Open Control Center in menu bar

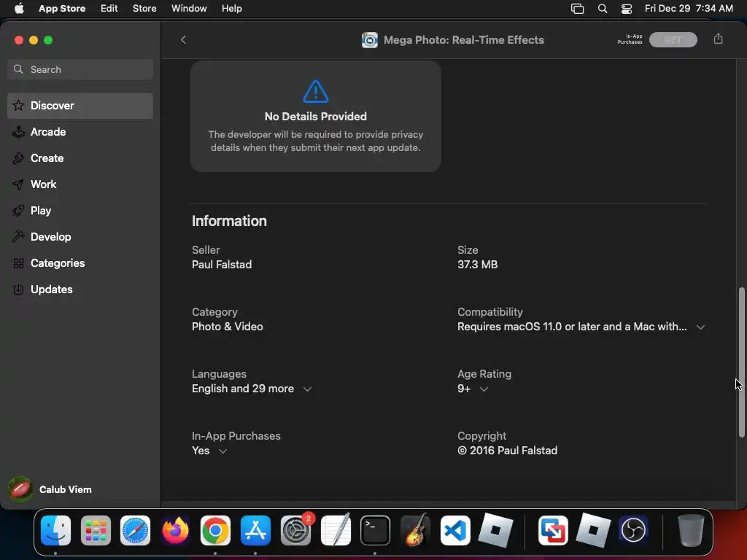pyautogui.click(x=627, y=9)
